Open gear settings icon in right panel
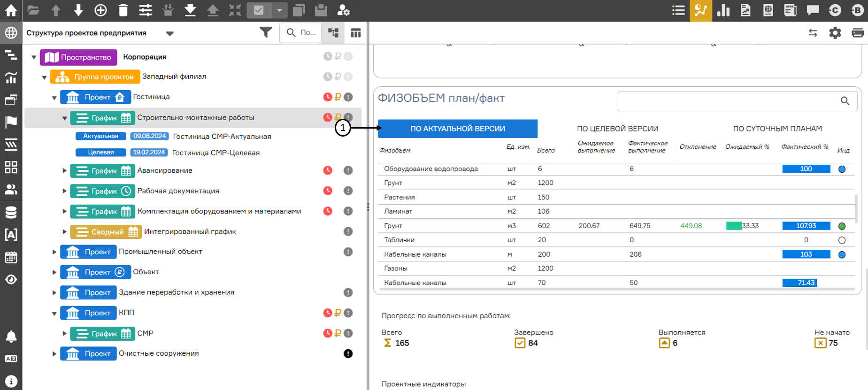This screenshot has height=390, width=868. (x=835, y=33)
